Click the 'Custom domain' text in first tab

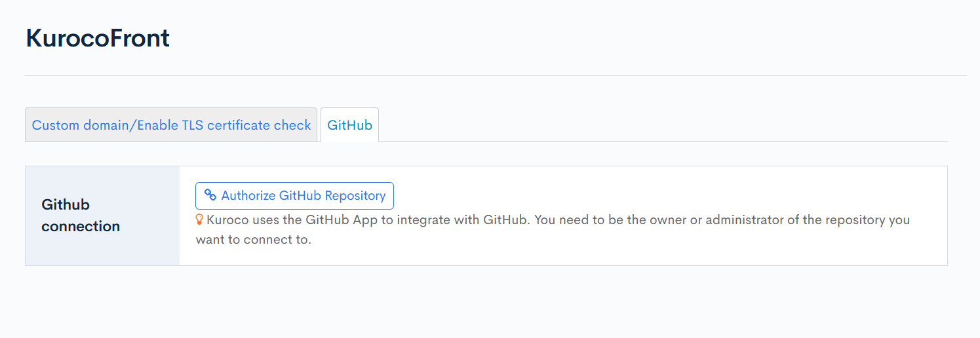click(81, 125)
